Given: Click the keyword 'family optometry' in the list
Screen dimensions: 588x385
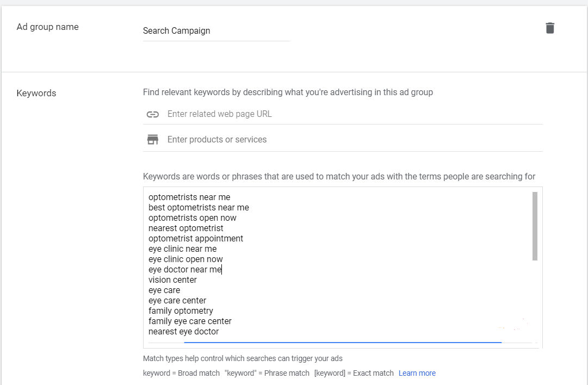Looking at the screenshot, I should pyautogui.click(x=181, y=311).
